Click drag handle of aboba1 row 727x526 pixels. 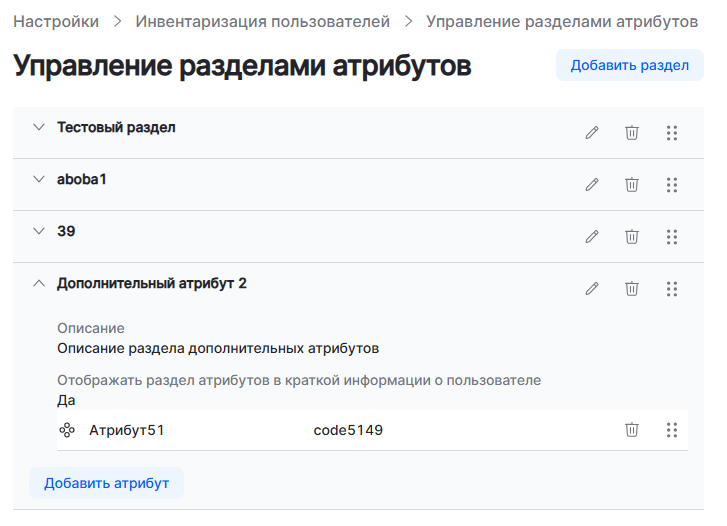[672, 184]
